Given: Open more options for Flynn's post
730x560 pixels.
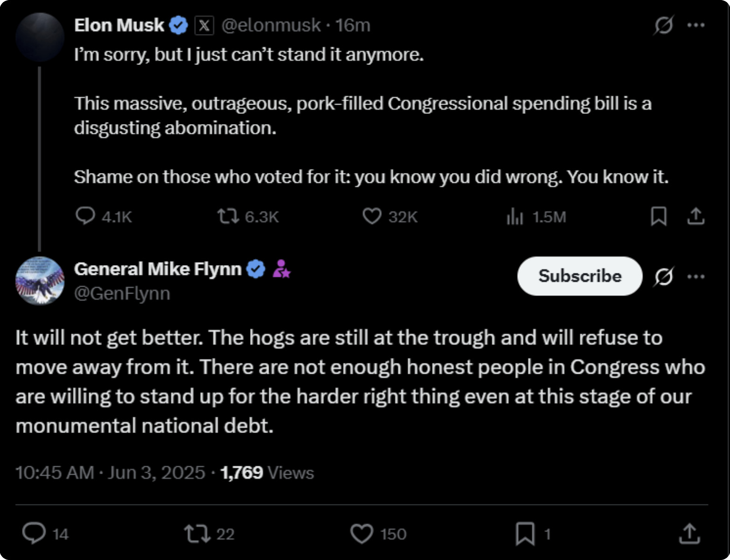Looking at the screenshot, I should coord(696,277).
